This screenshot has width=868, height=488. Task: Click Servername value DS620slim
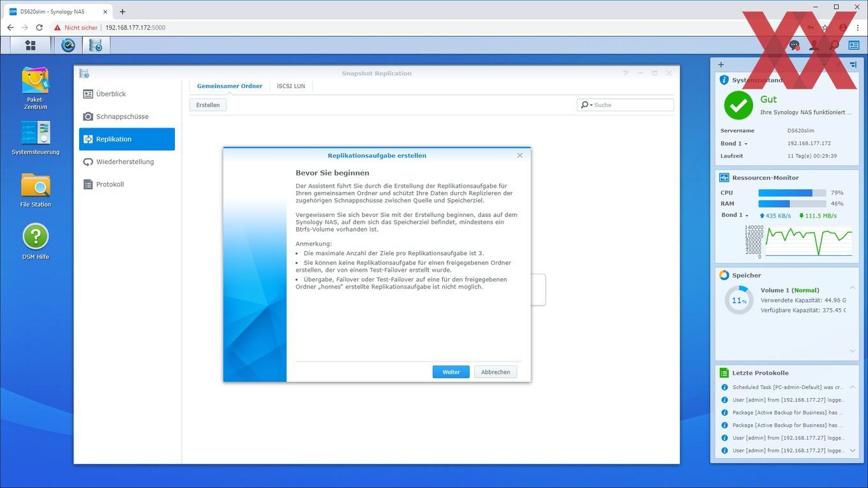[800, 131]
